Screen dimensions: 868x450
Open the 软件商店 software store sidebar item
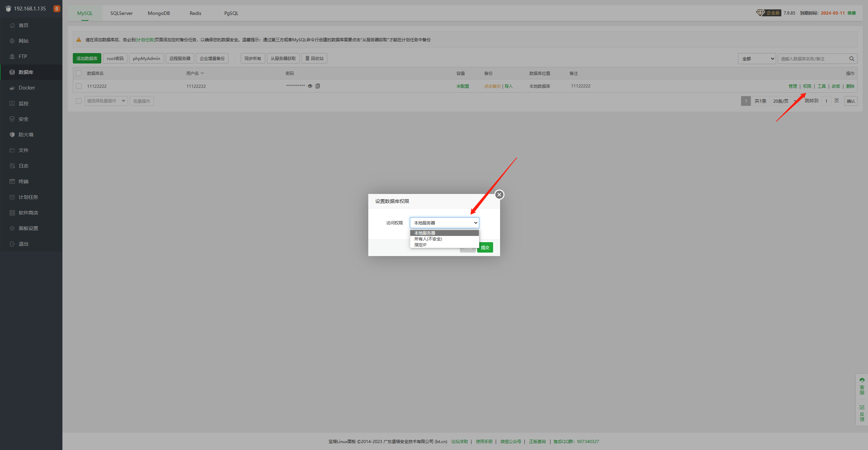coord(31,213)
